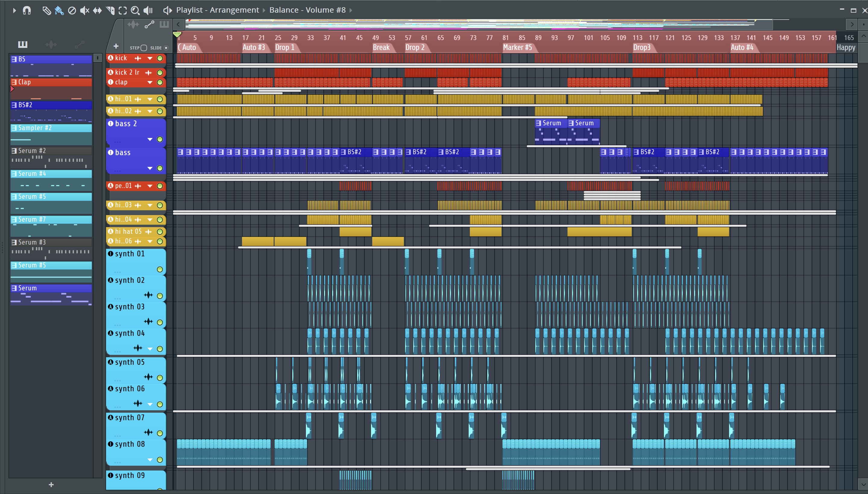Click waveform icon on synth 03 track
The width and height of the screenshot is (868, 494).
coord(148,321)
